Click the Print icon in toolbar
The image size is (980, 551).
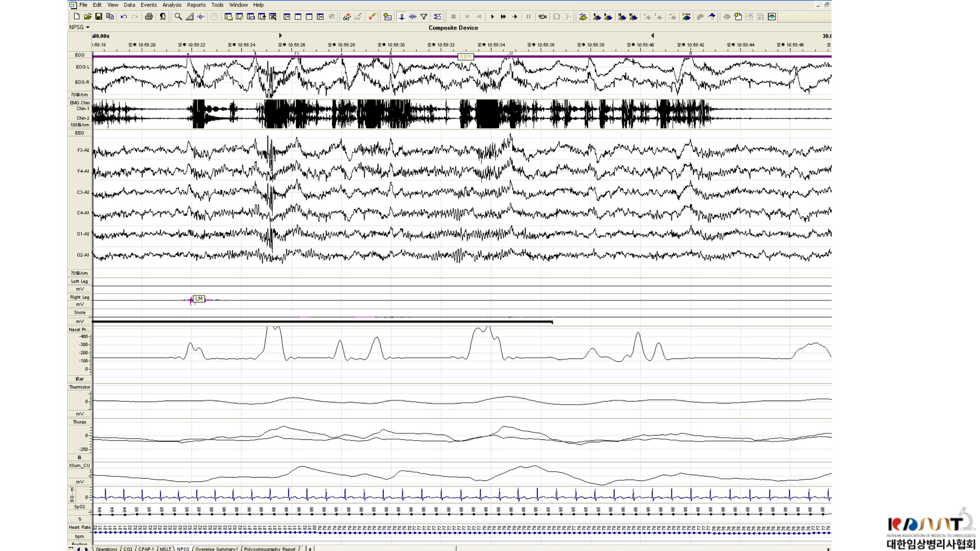pos(149,17)
